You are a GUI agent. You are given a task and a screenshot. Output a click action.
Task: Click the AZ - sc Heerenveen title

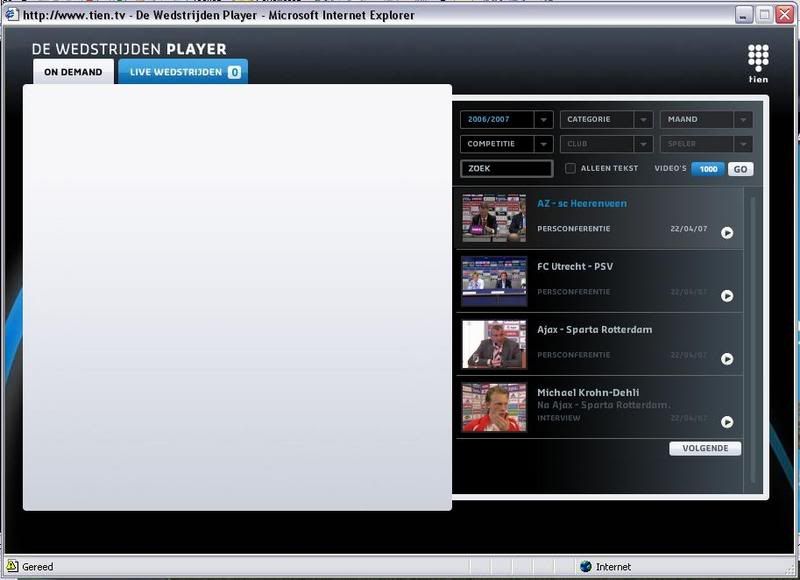(x=582, y=204)
